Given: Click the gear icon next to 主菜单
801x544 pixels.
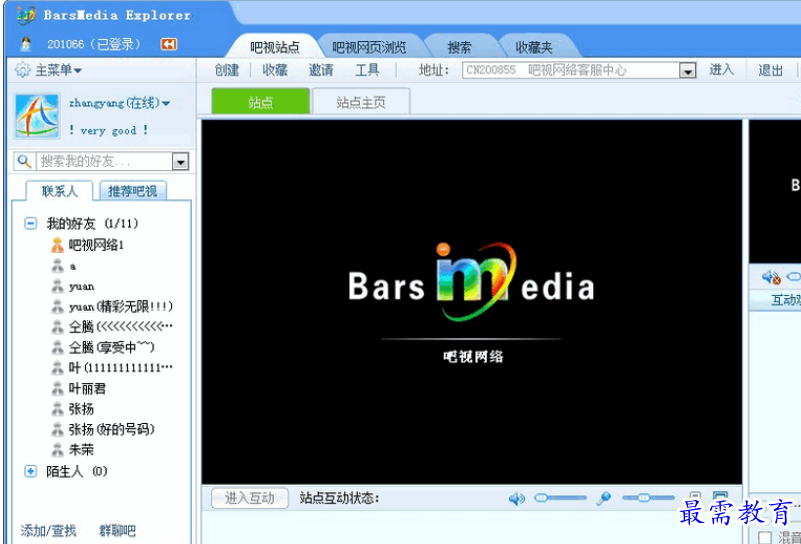Looking at the screenshot, I should [x=22, y=70].
